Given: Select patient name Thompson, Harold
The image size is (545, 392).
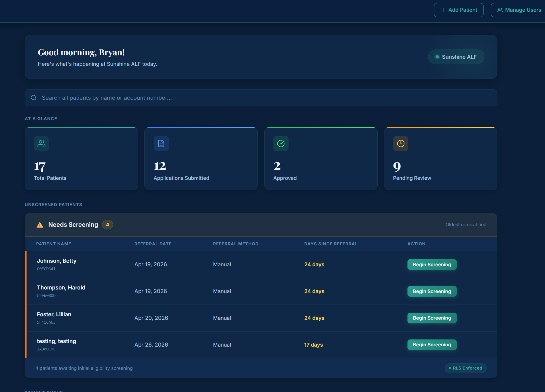Looking at the screenshot, I should 61,287.
